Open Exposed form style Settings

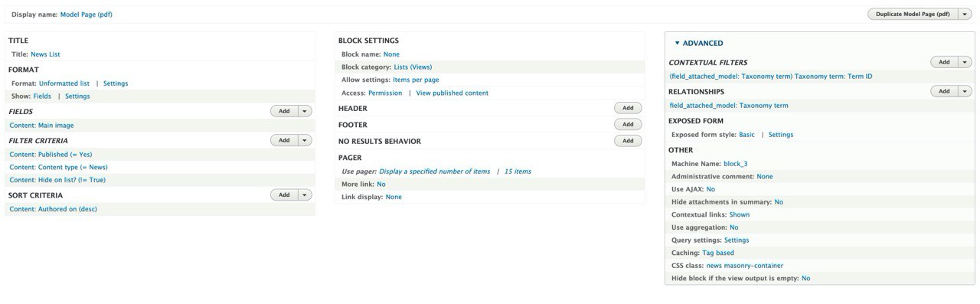[x=781, y=135]
